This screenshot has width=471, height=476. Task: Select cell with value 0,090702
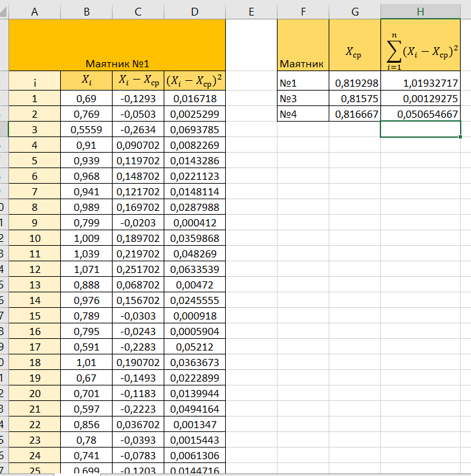(x=138, y=145)
